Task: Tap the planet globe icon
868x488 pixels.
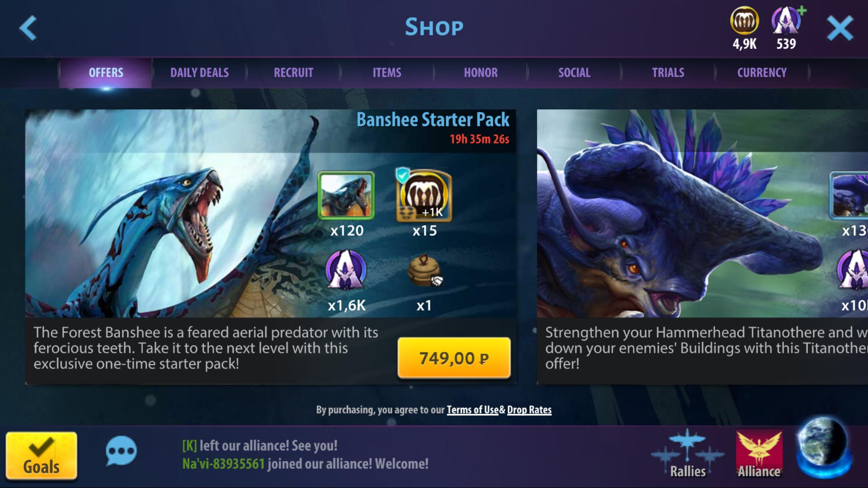Action: (x=823, y=448)
